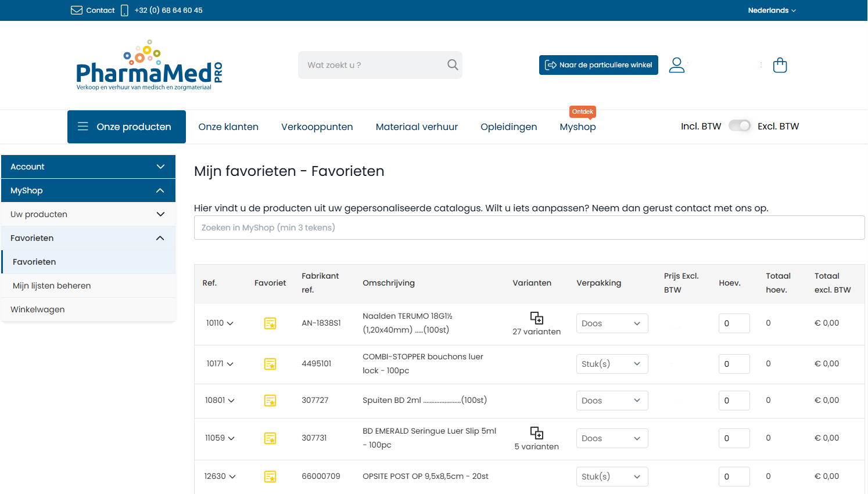Click the user account profile icon

(676, 65)
